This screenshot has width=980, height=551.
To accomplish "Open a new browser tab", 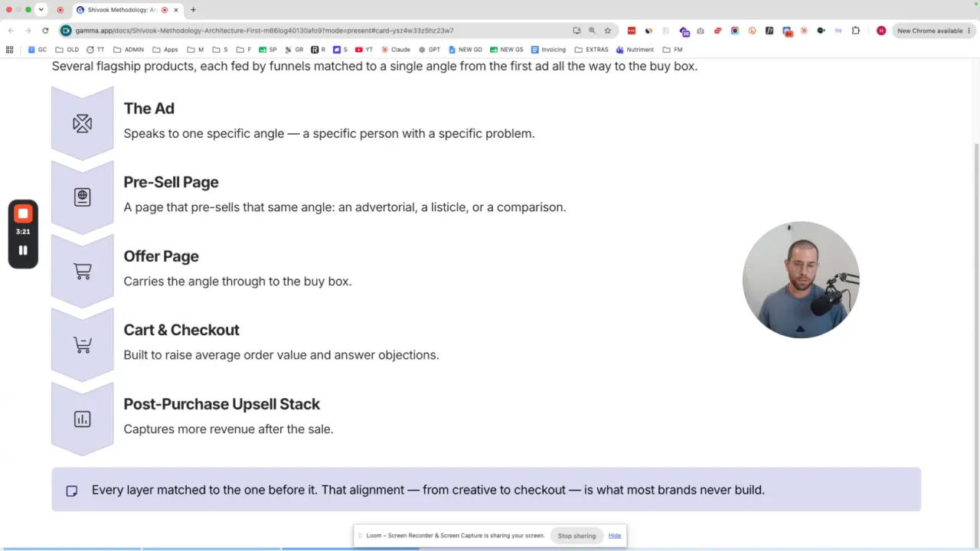I will (193, 10).
